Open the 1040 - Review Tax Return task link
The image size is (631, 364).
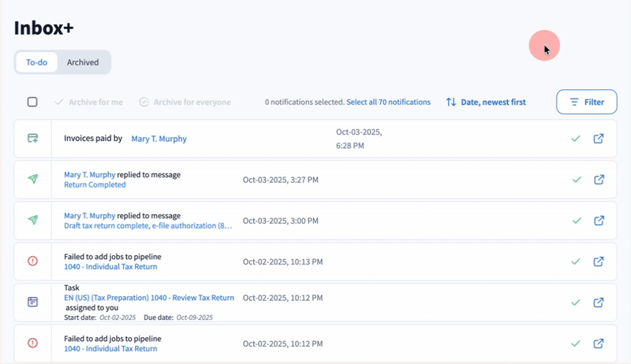pos(148,298)
